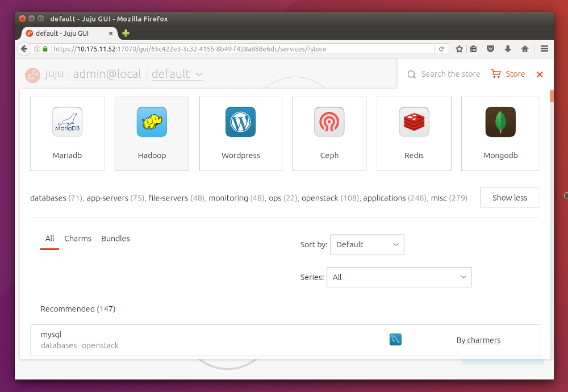Select the Hadoop elephant icon
The height and width of the screenshot is (392, 568).
coord(152,122)
